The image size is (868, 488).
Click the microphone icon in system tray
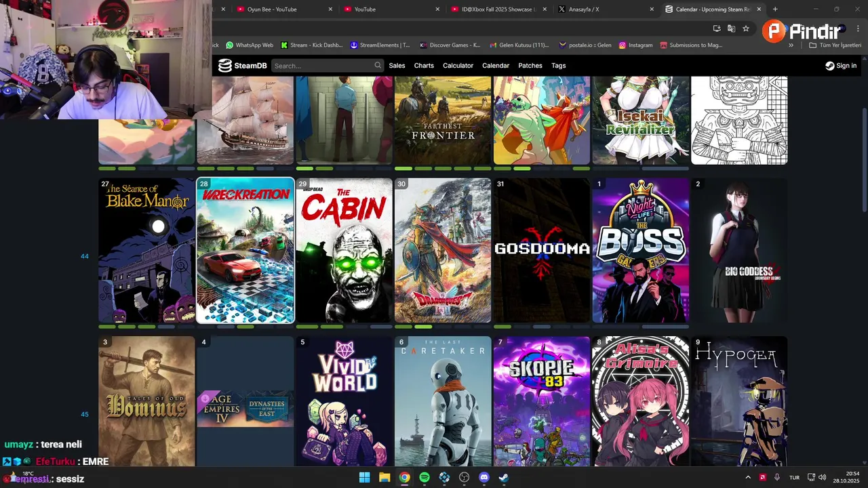(776, 477)
